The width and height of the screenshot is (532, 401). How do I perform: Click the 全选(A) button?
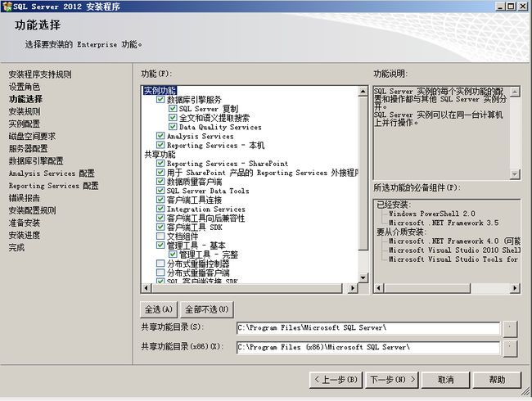coord(159,309)
